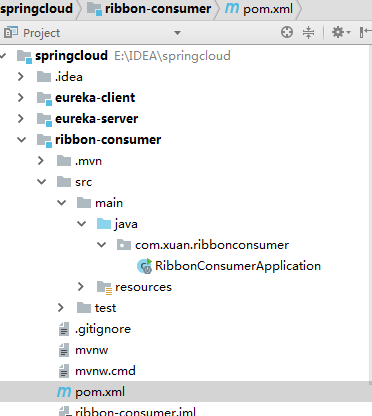This screenshot has width=372, height=416.
Task: Select RibbonConsumerApplication class name
Action: coord(238,266)
